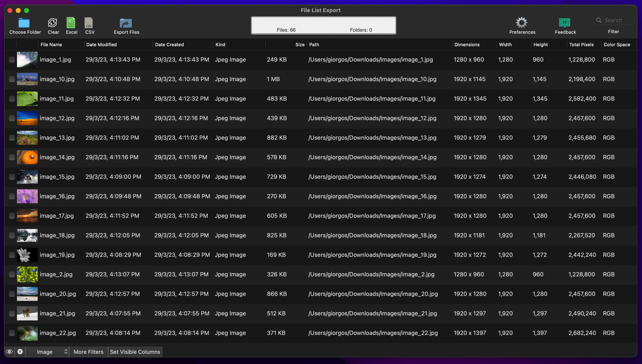Tick the checkbox for image_1.jpg
The image size is (642, 364).
[x=12, y=60]
